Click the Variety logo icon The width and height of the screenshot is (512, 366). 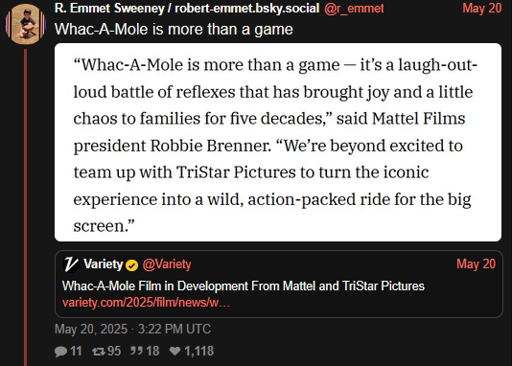tap(70, 265)
